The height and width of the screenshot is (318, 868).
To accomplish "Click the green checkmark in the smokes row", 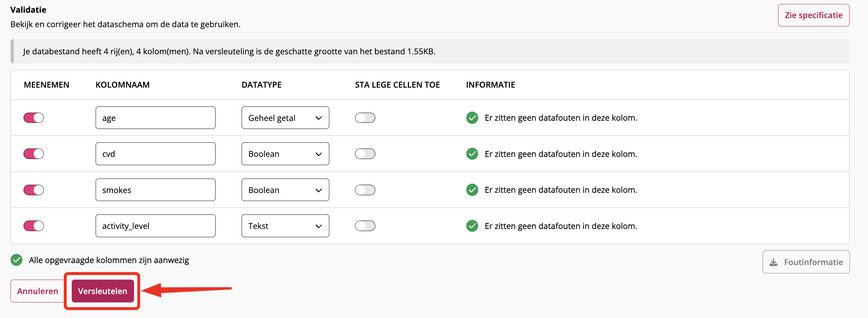I will pos(472,190).
